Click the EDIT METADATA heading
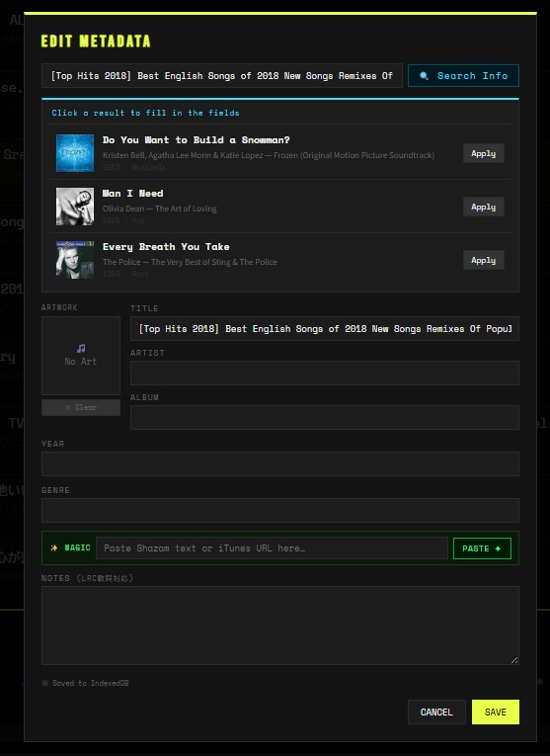 tap(96, 42)
